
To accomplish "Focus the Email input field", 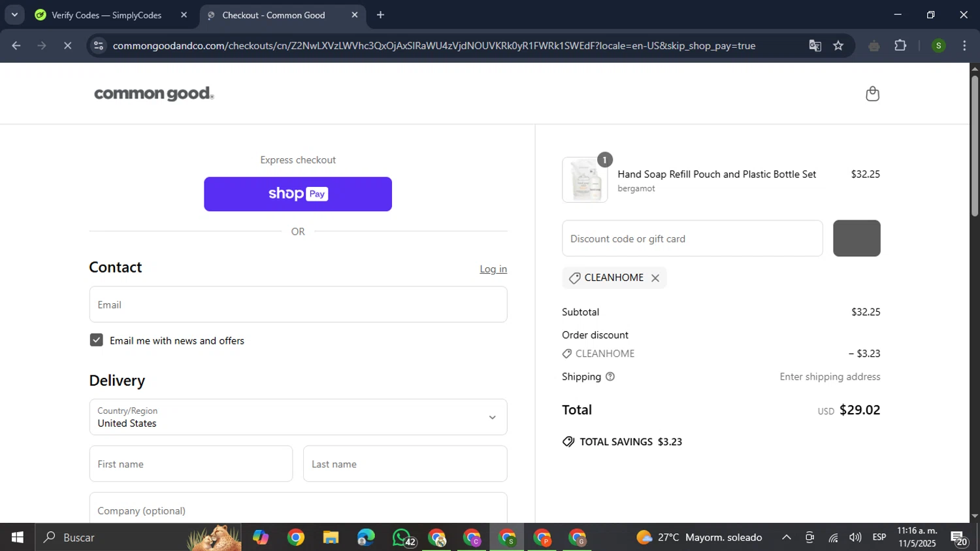I will [x=298, y=305].
